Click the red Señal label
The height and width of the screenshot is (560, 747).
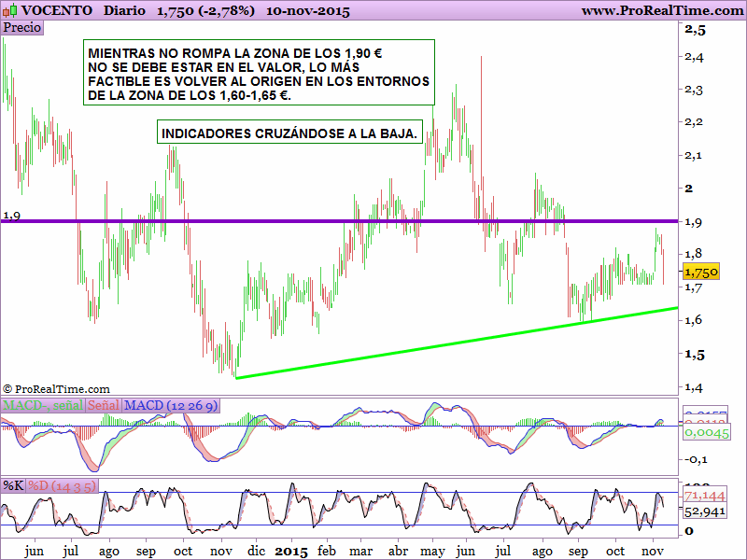click(104, 406)
